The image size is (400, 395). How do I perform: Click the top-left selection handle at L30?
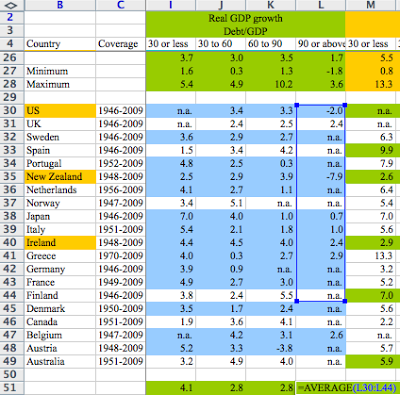(297, 105)
